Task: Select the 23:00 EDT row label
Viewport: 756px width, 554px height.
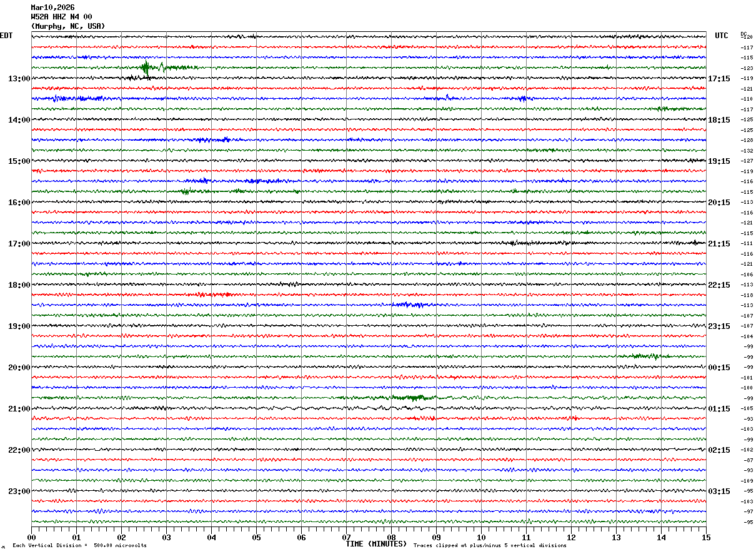Action: point(19,491)
